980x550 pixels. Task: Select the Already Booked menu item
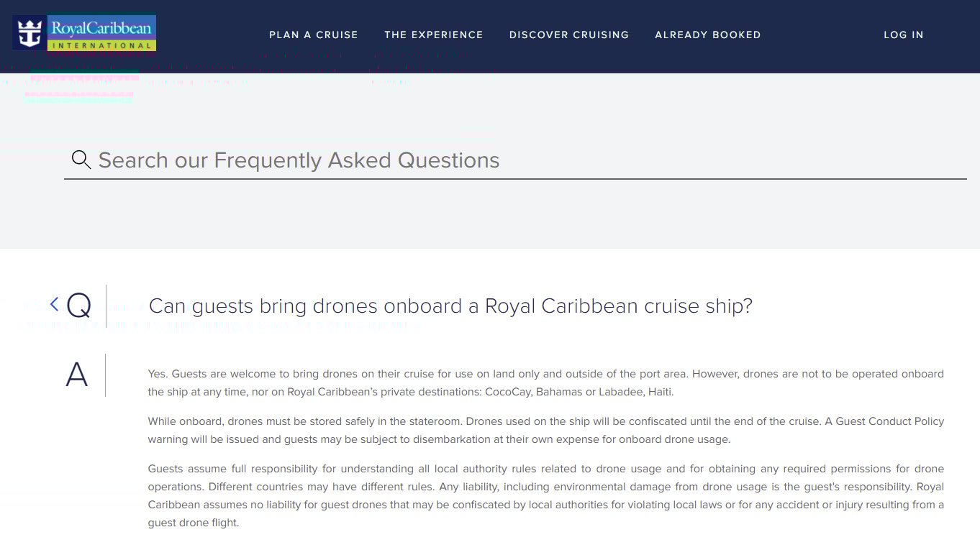pos(708,35)
